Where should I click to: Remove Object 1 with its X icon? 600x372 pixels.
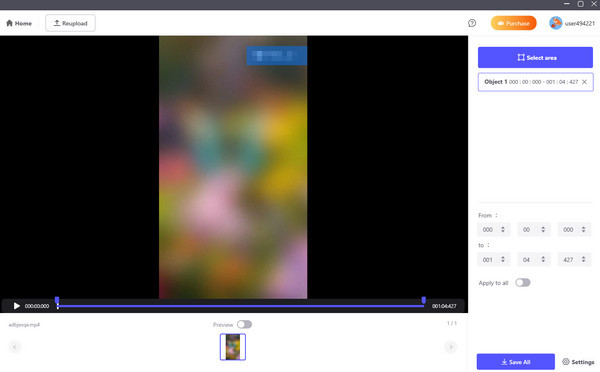click(584, 82)
